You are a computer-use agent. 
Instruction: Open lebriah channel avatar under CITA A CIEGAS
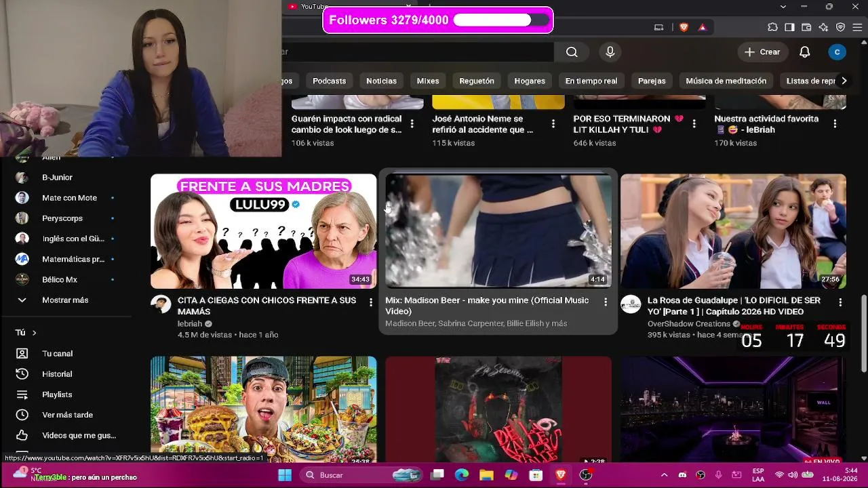(161, 304)
